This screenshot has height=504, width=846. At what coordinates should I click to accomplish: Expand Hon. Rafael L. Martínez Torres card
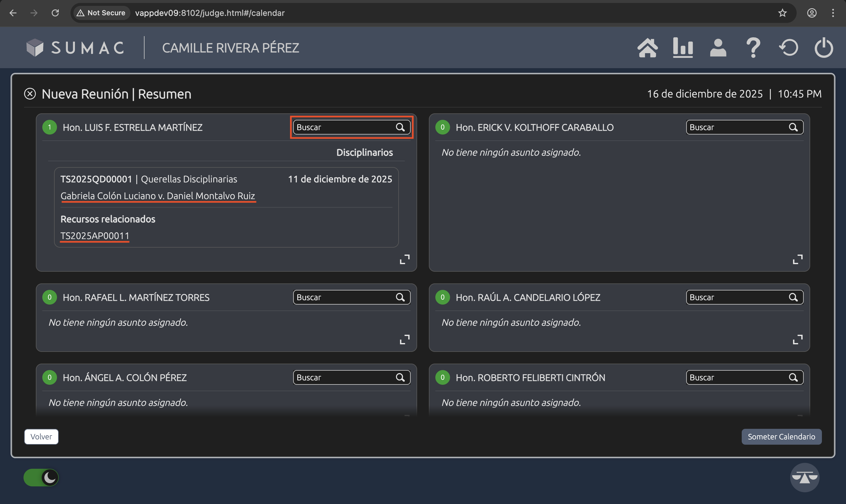pos(404,339)
